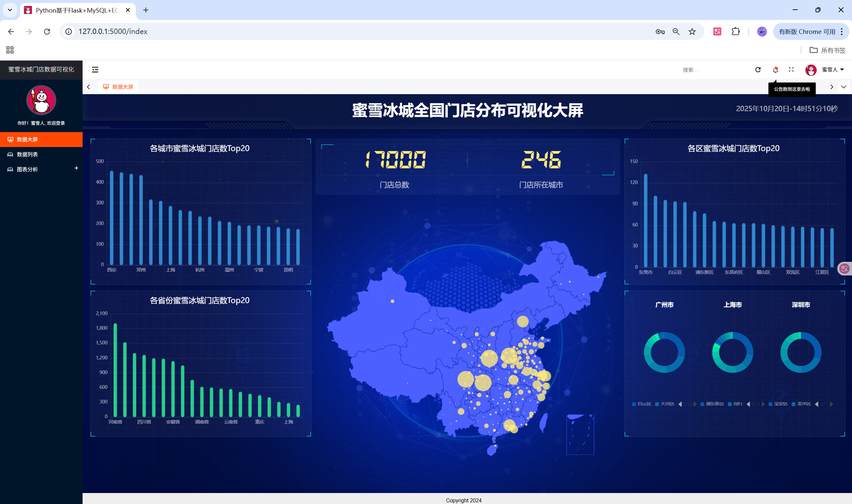This screenshot has height=504, width=852.
Task: Click next page arrow of 广州市 legend
Action: click(695, 404)
